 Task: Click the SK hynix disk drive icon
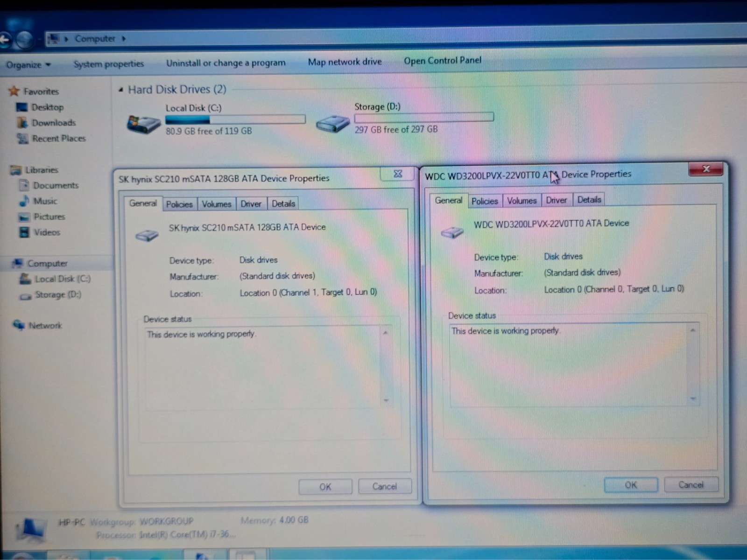[x=147, y=235]
